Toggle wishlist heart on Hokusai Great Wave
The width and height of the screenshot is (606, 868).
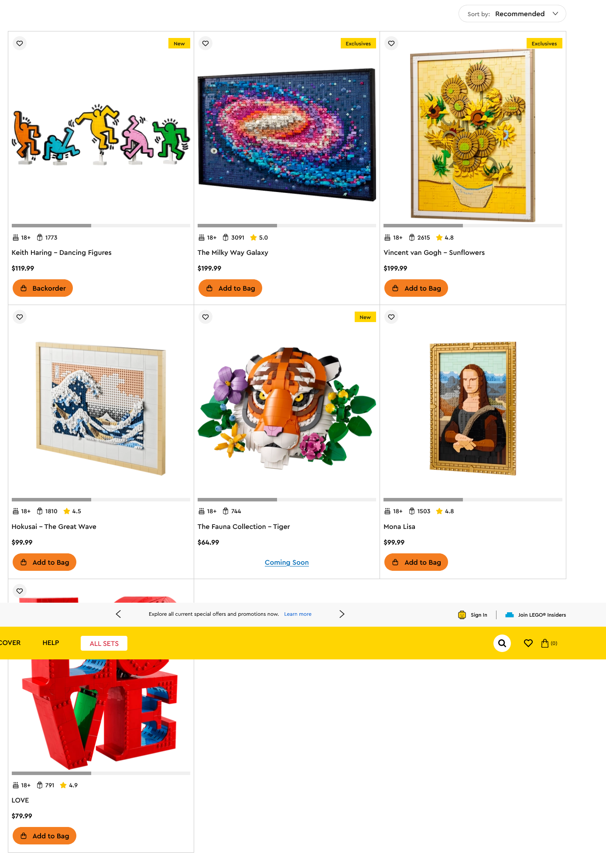pyautogui.click(x=20, y=317)
